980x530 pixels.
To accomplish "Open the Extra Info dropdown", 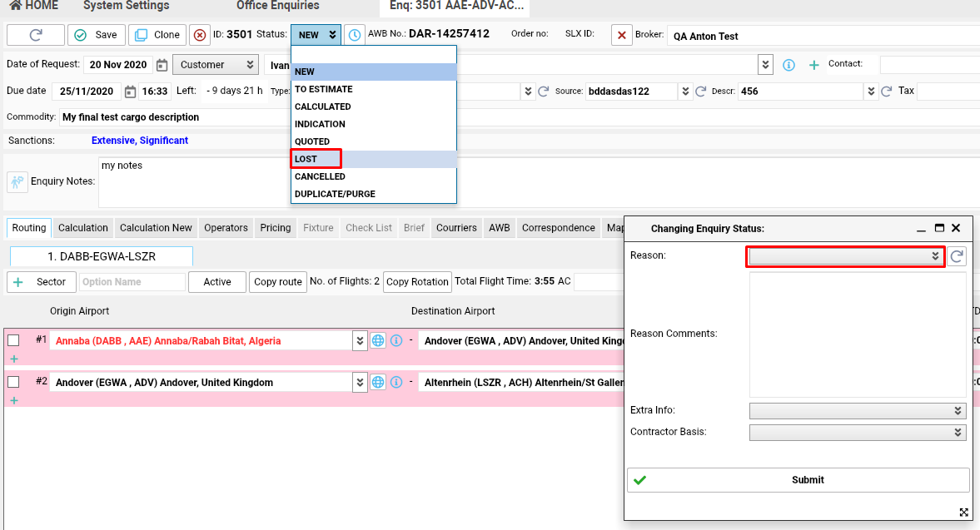I will click(x=858, y=411).
